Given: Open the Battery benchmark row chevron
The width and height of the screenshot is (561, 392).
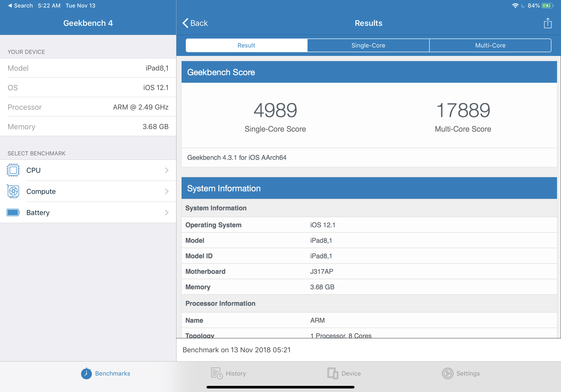Looking at the screenshot, I should (167, 212).
